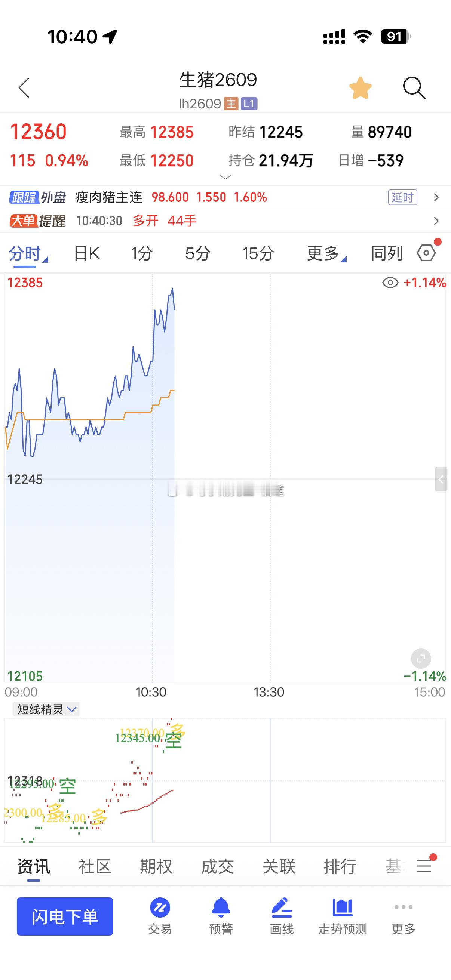This screenshot has width=451, height=980.
Task: Open chart settings hexagon icon
Action: [x=426, y=253]
